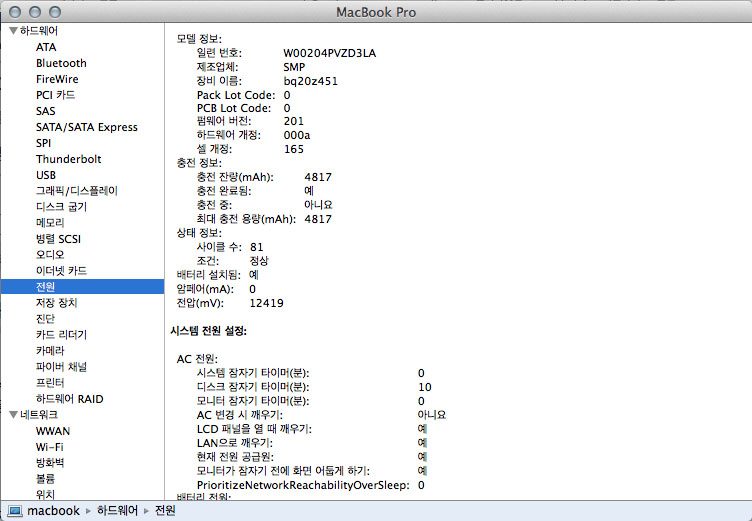The image size is (752, 521).
Task: Open the 메모리 entry
Action: 50,223
